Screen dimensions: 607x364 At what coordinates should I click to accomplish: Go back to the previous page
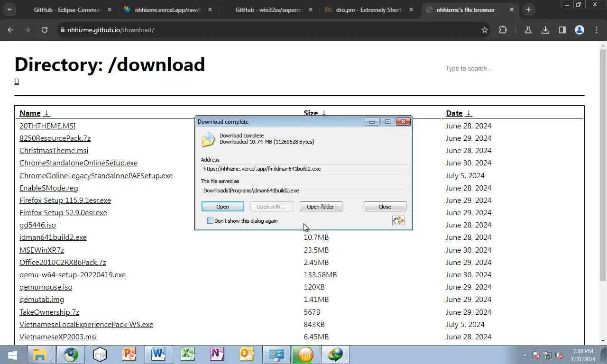click(x=10, y=30)
